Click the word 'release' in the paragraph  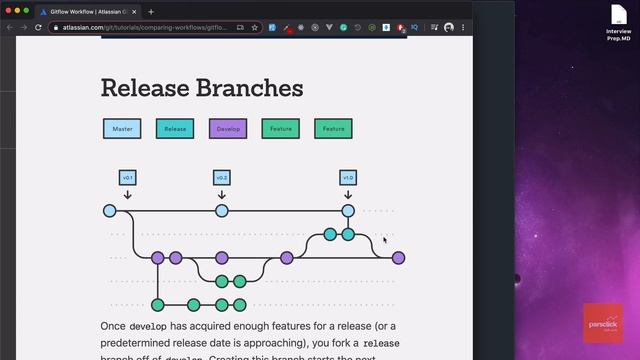[x=381, y=343]
